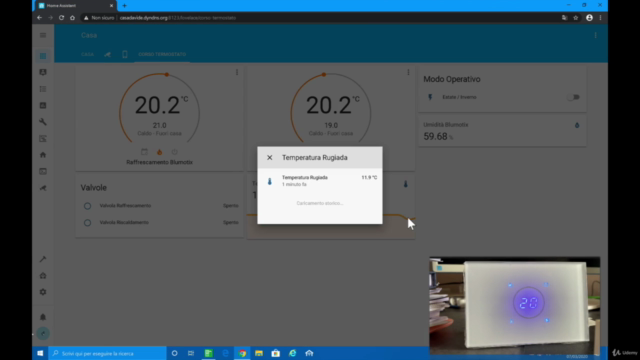Open the Umidità Blumotix sensor card

tap(502, 131)
